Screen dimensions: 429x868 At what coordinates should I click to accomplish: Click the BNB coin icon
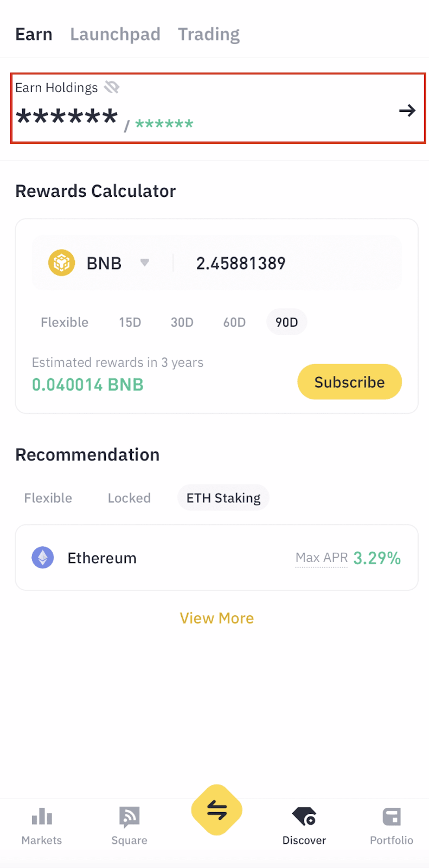tap(61, 263)
